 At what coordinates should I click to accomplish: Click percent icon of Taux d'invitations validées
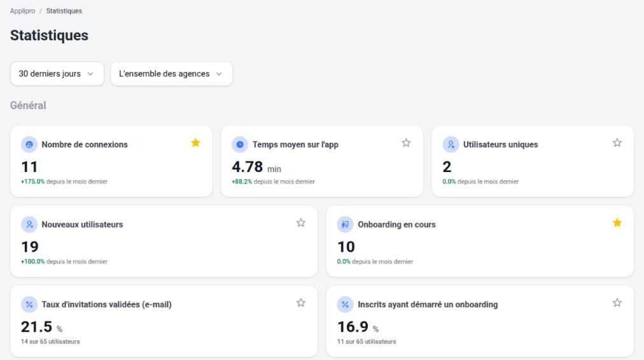pos(29,305)
